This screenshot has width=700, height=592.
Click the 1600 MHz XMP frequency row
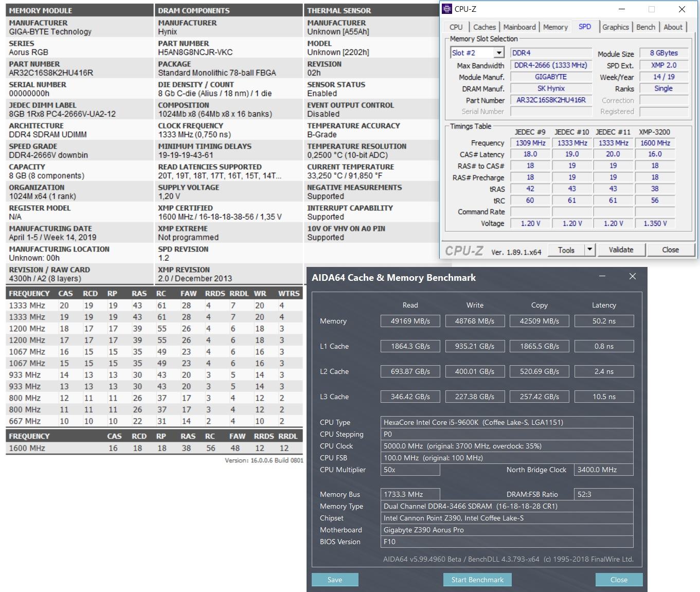point(154,448)
